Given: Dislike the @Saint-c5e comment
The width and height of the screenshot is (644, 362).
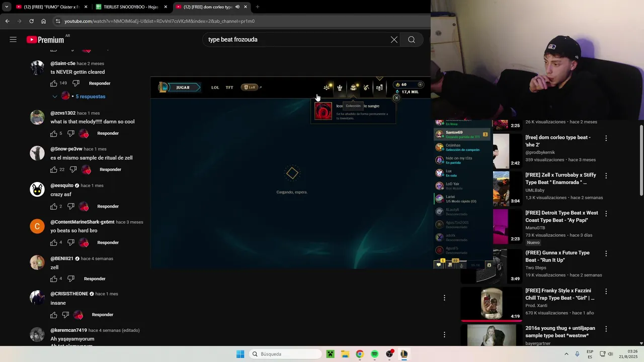Looking at the screenshot, I should [76, 83].
